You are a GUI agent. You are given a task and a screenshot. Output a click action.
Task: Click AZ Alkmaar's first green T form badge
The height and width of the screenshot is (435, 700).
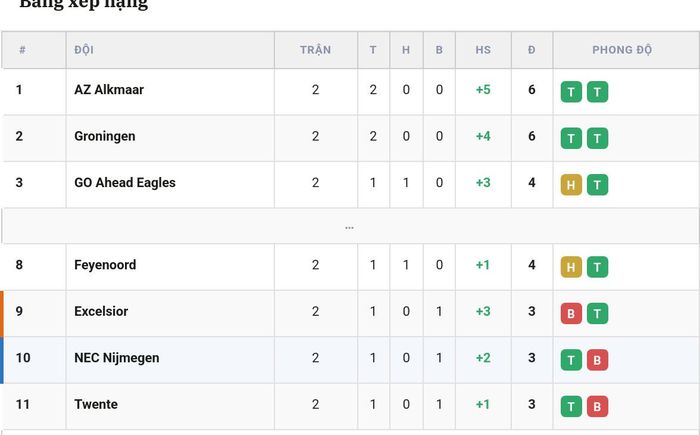(x=571, y=92)
